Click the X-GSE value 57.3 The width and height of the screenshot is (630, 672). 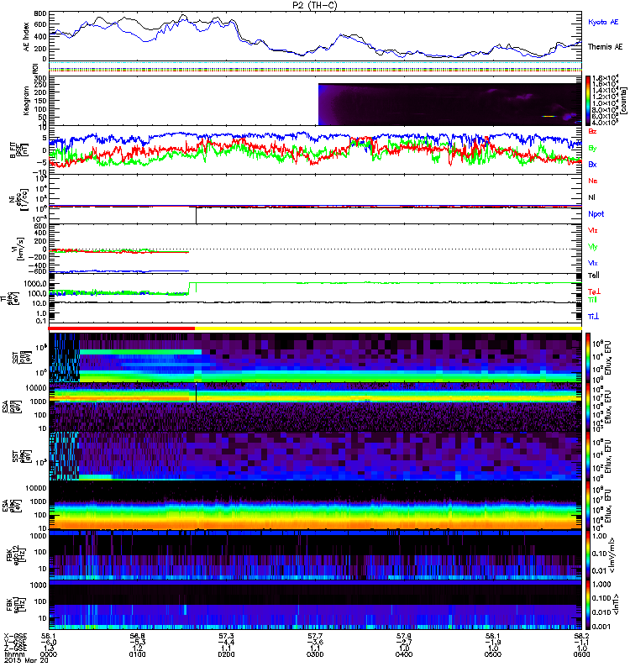[x=226, y=637]
